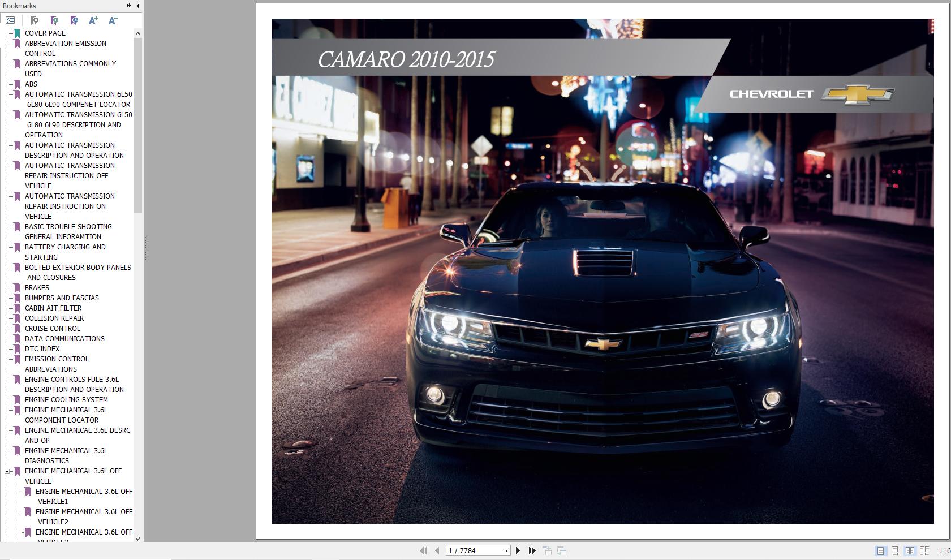The width and height of the screenshot is (951, 560).
Task: Click the Bookmarks panel title
Action: 19,6
